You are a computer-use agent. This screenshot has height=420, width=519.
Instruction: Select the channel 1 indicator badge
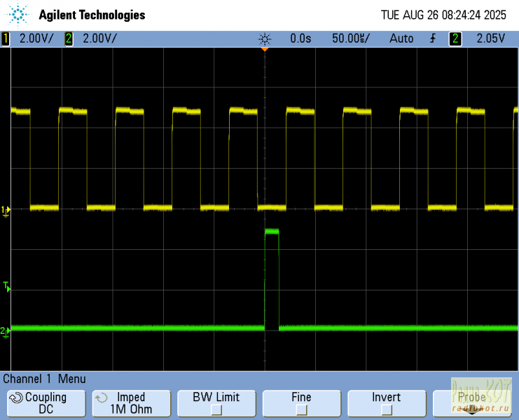click(6, 39)
